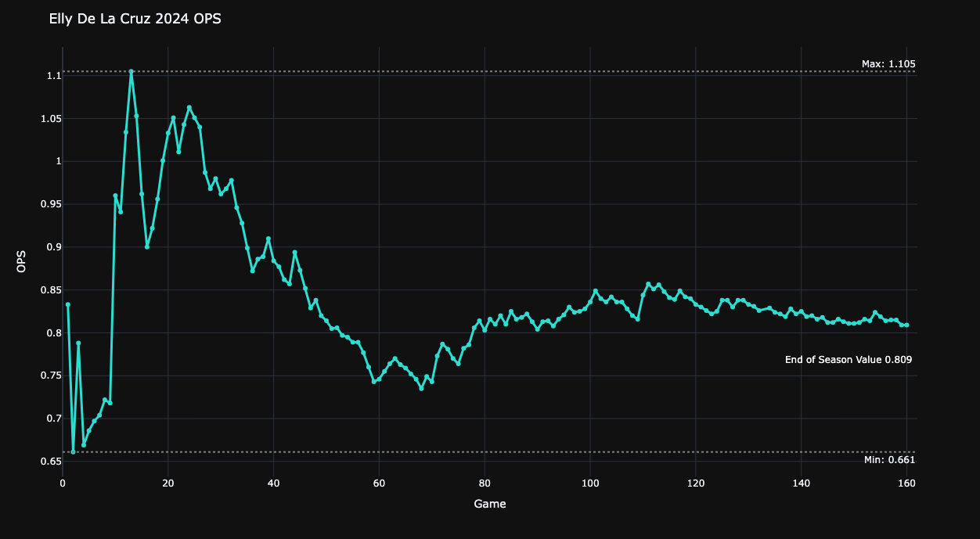
Task: Click the x-axis tick label 160
Action: (x=906, y=484)
